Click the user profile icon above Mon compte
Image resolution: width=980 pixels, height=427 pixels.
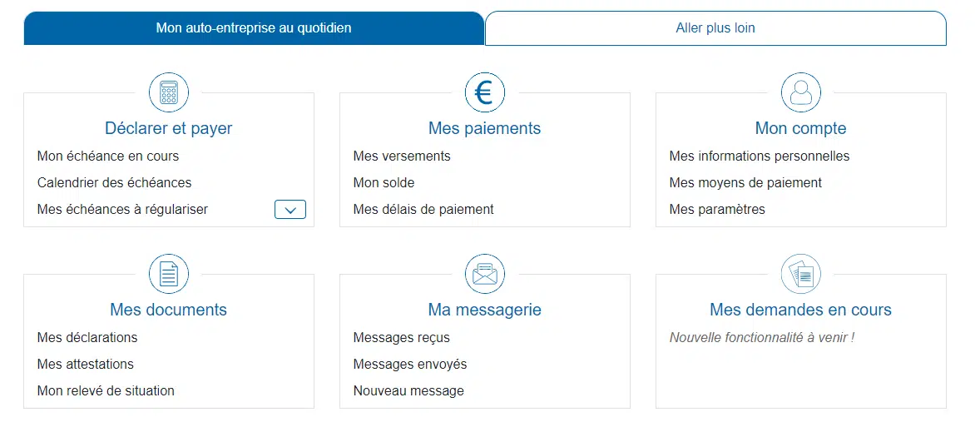tap(800, 92)
